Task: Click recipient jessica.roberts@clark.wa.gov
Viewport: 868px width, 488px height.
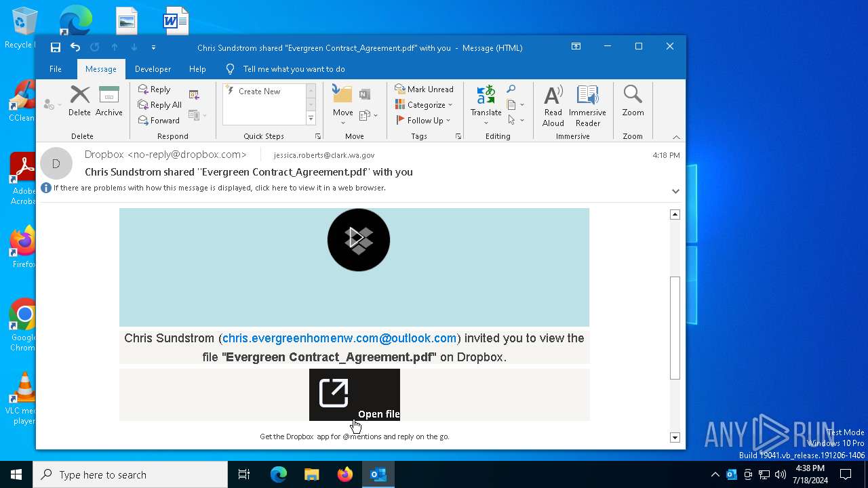Action: (323, 155)
